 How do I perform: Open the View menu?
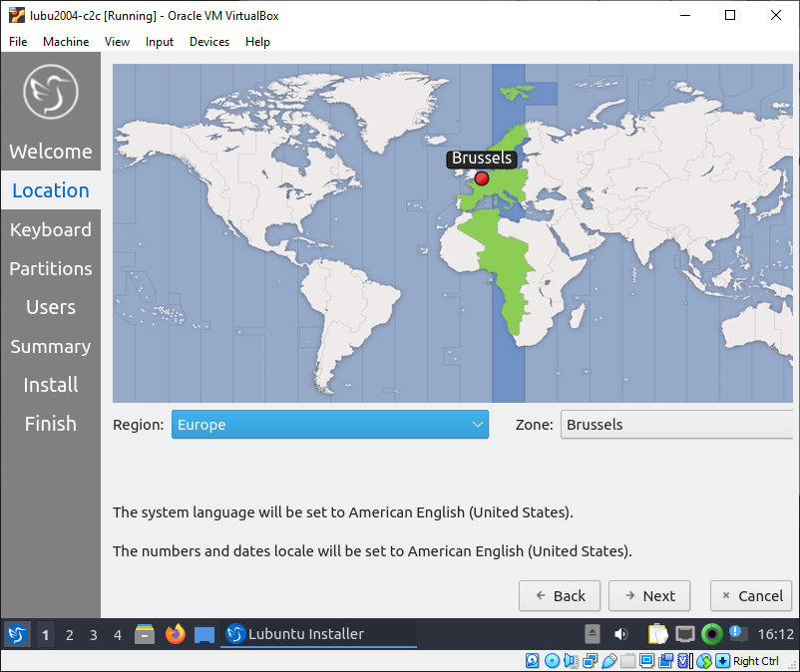tap(118, 42)
